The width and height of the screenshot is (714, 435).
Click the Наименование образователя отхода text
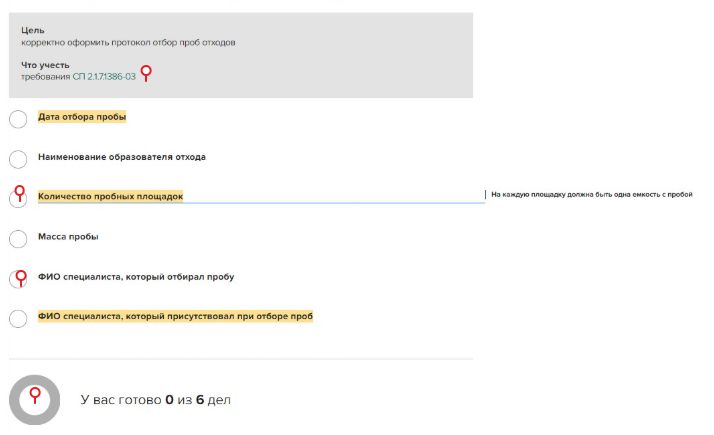point(121,157)
